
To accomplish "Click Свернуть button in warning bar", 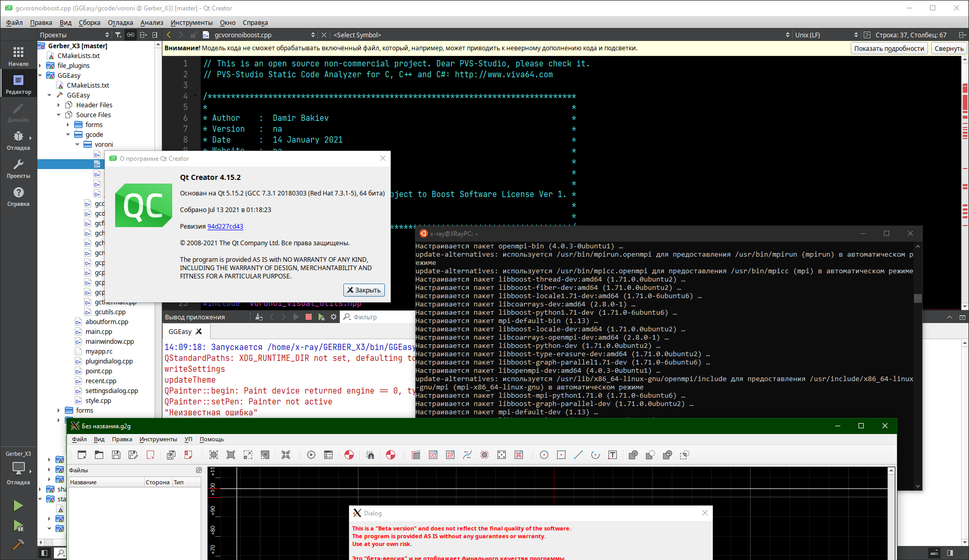I will [x=949, y=48].
